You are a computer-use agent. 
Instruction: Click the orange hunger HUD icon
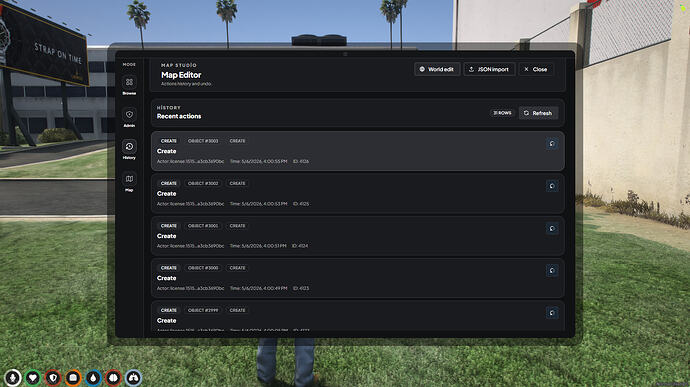[x=73, y=378]
